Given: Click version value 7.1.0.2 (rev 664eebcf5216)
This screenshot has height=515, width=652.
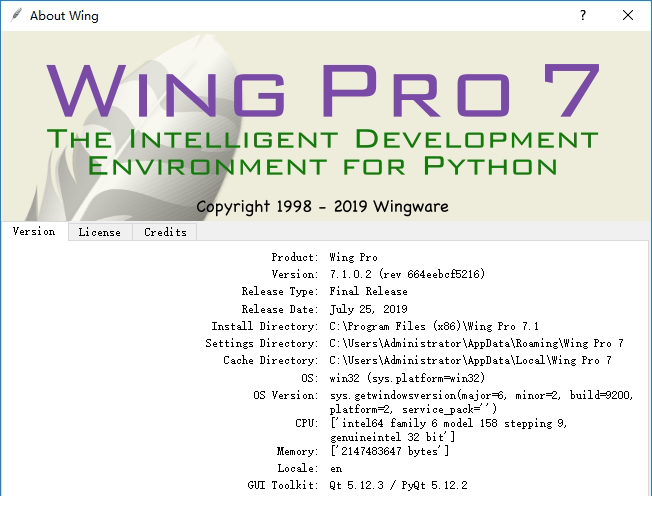Looking at the screenshot, I should pyautogui.click(x=407, y=274).
